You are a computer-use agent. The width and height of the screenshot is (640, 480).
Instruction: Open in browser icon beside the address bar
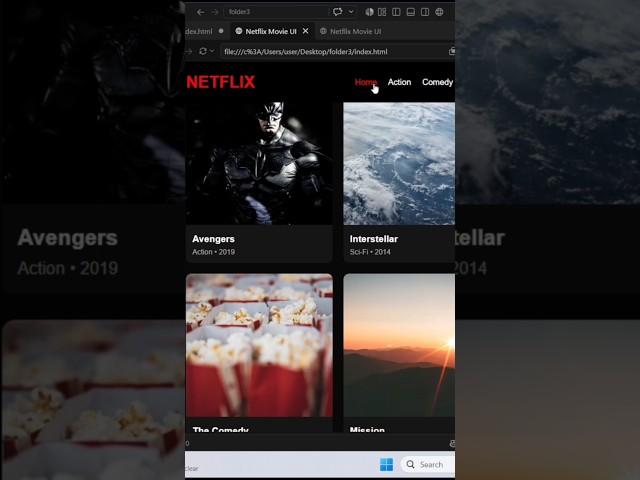click(x=451, y=51)
